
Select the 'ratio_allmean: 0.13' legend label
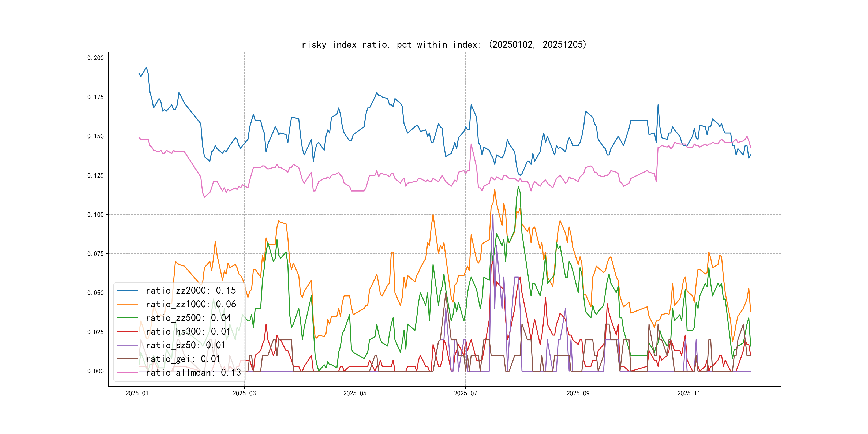coord(193,372)
